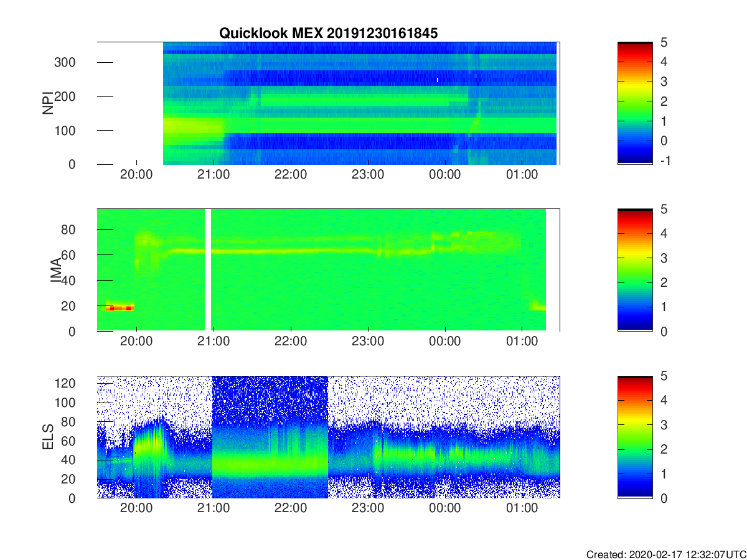Click inside the IMA spectrogram plot

click(328, 270)
